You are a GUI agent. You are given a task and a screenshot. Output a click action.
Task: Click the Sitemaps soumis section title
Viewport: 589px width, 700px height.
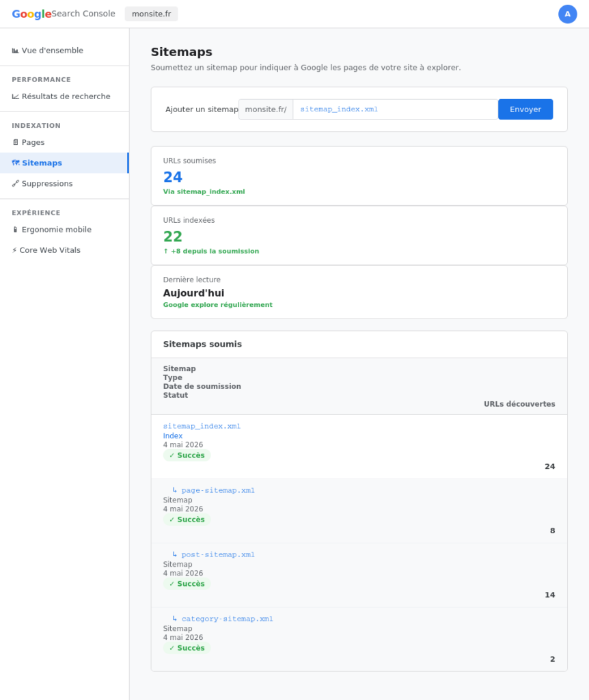pos(202,345)
